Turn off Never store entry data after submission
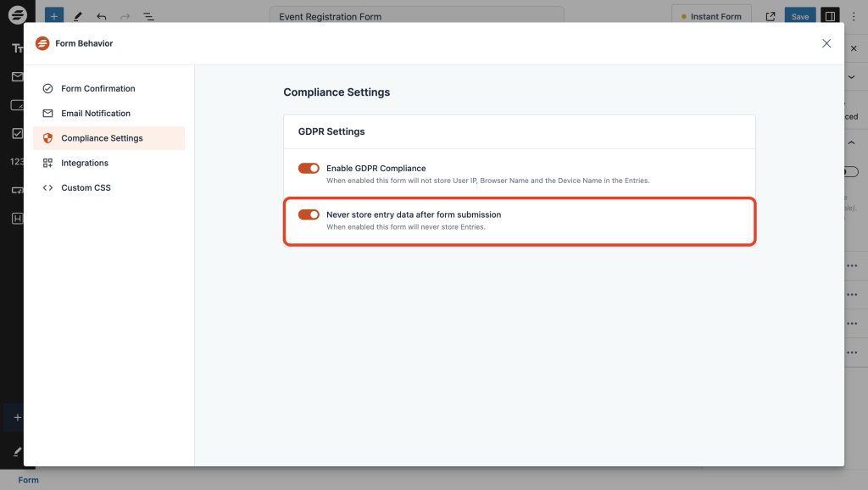This screenshot has width=868, height=490. click(309, 214)
